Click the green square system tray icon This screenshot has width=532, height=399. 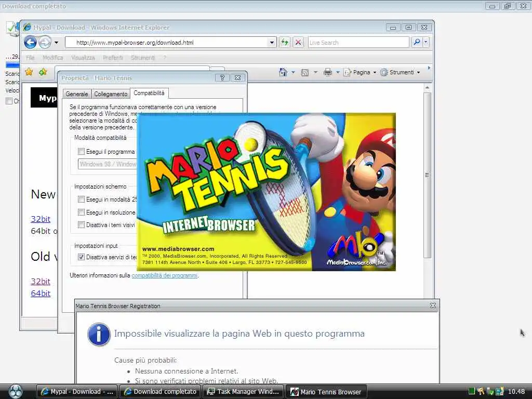pyautogui.click(x=471, y=391)
